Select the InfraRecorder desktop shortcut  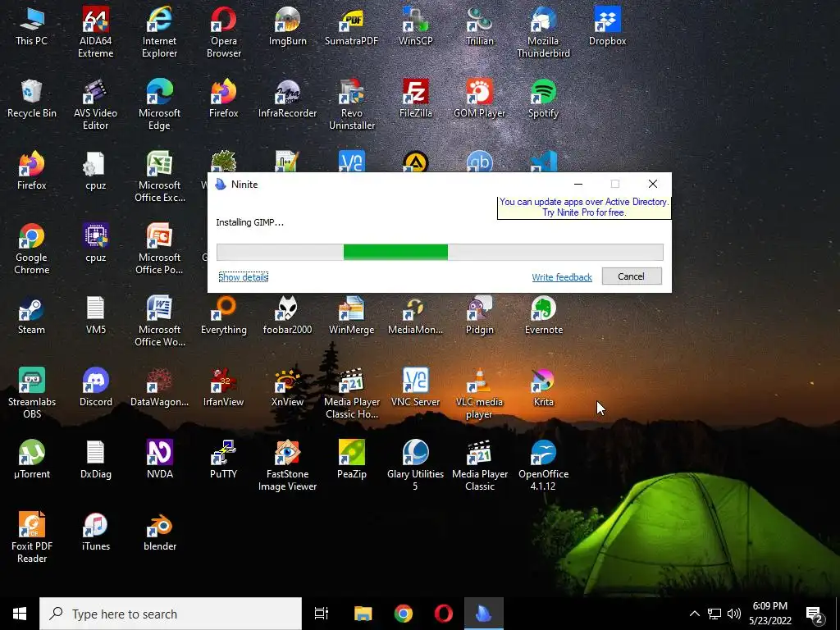(x=288, y=98)
